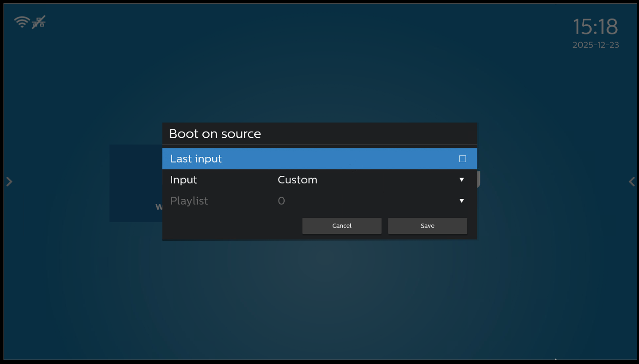
Task: Click the Boot on source dialog title
Action: tap(215, 134)
